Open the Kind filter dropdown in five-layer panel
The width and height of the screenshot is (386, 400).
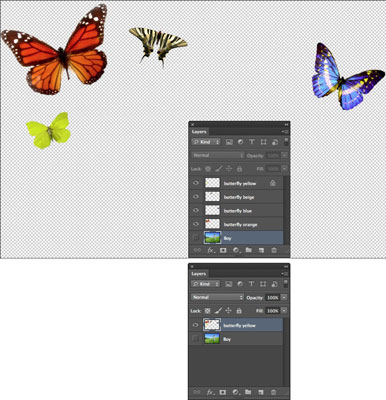[x=206, y=142]
